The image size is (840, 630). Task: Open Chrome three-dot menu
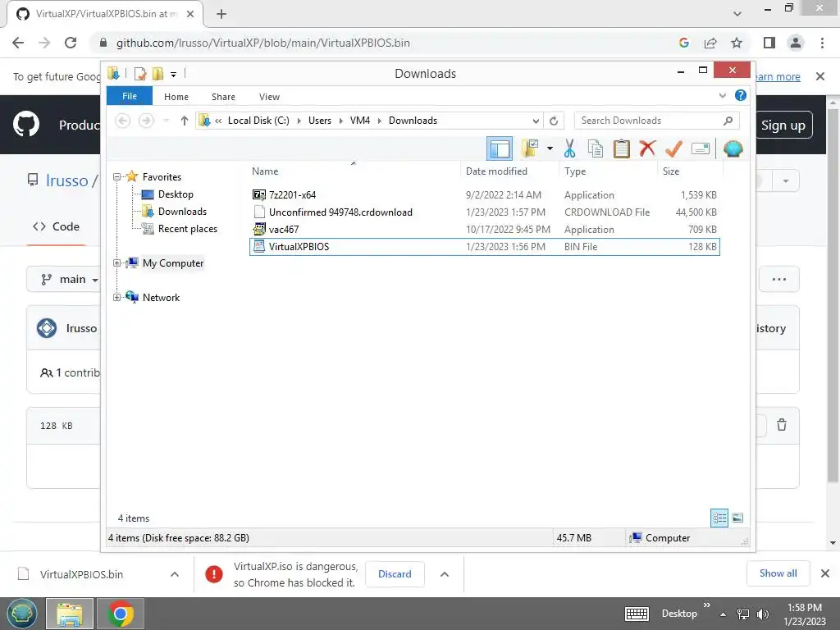pyautogui.click(x=822, y=43)
